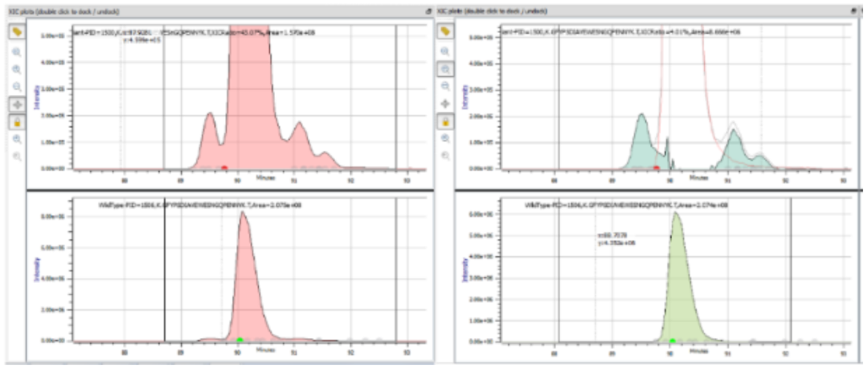The height and width of the screenshot is (368, 868).
Task: Undock the left XIC plots panel via corner icon
Action: tap(428, 11)
